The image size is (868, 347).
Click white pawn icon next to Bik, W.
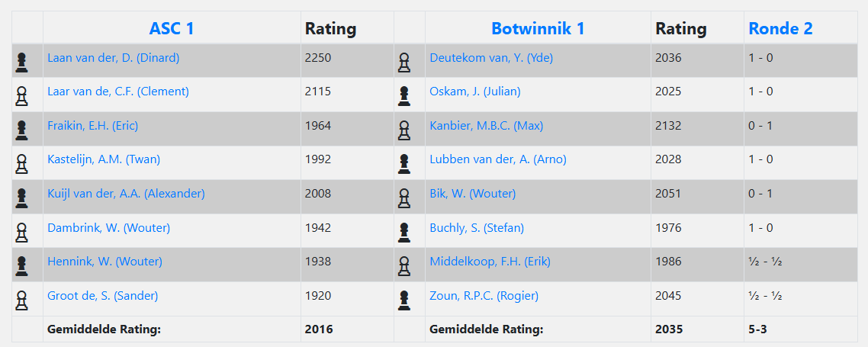[x=404, y=198]
